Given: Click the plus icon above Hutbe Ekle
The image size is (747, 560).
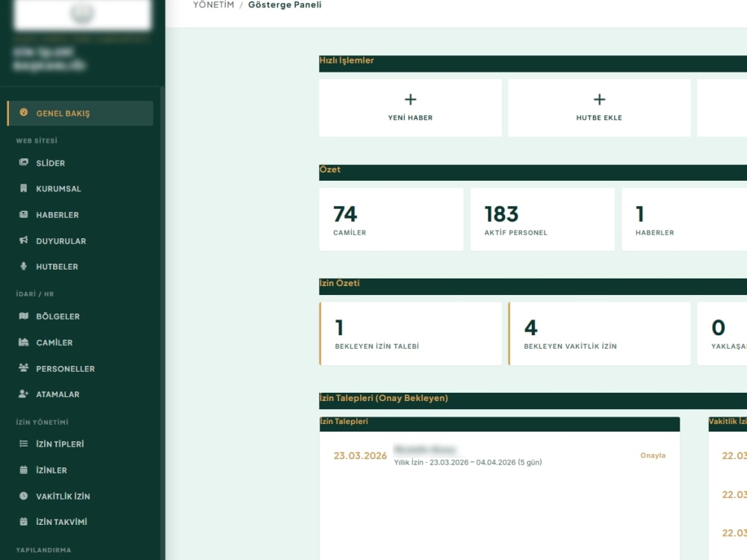Looking at the screenshot, I should [x=599, y=99].
